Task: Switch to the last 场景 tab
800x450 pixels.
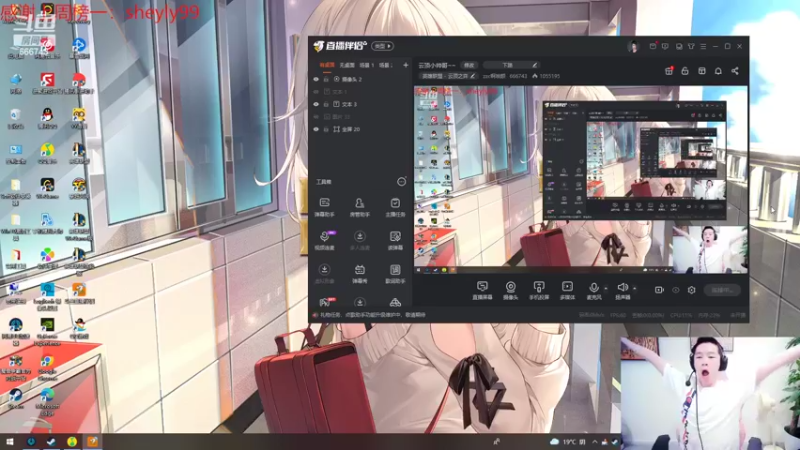Action: (386, 65)
